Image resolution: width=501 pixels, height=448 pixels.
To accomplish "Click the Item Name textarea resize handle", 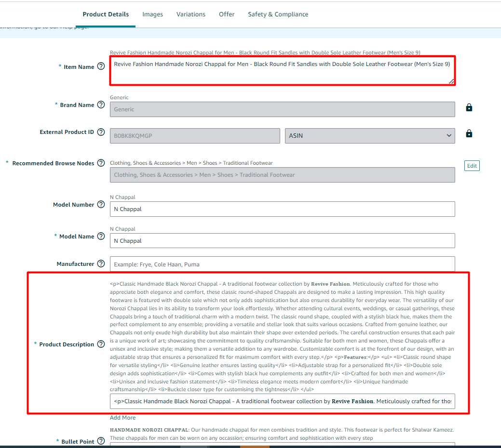I will click(451, 81).
